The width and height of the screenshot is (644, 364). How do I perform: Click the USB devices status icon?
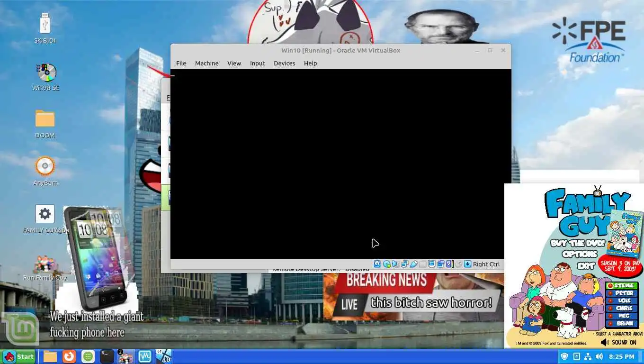(x=414, y=264)
